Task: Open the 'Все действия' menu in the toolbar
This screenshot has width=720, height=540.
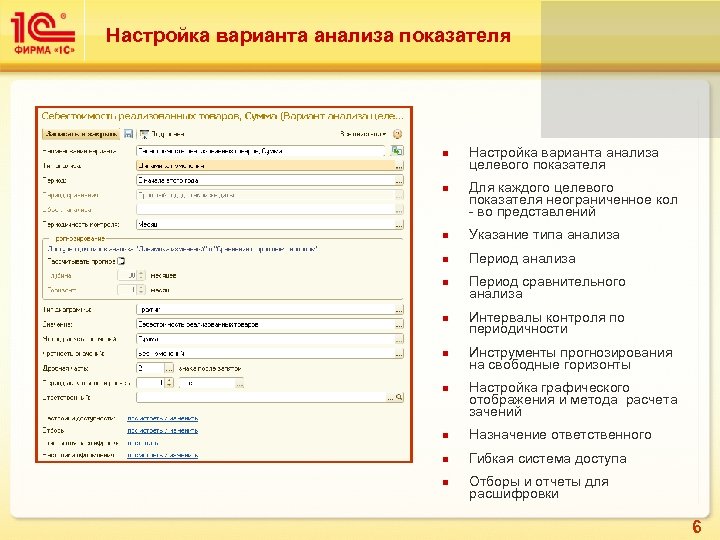Action: click(363, 134)
